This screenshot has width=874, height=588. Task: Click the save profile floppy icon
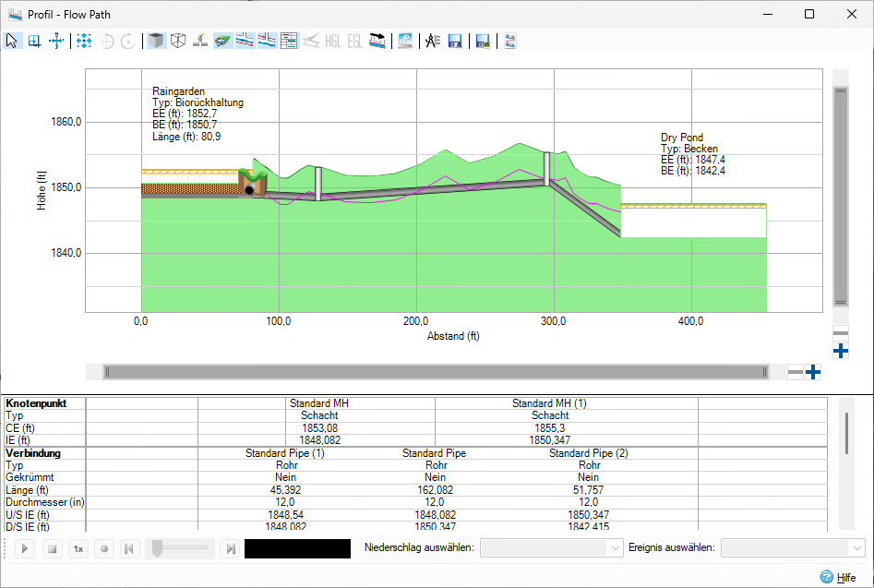[455, 41]
